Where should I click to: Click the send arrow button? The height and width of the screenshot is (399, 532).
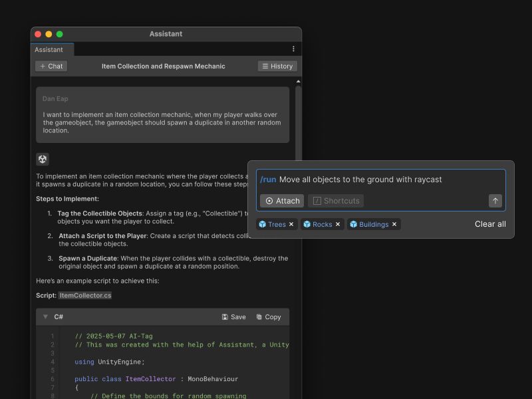coord(495,201)
